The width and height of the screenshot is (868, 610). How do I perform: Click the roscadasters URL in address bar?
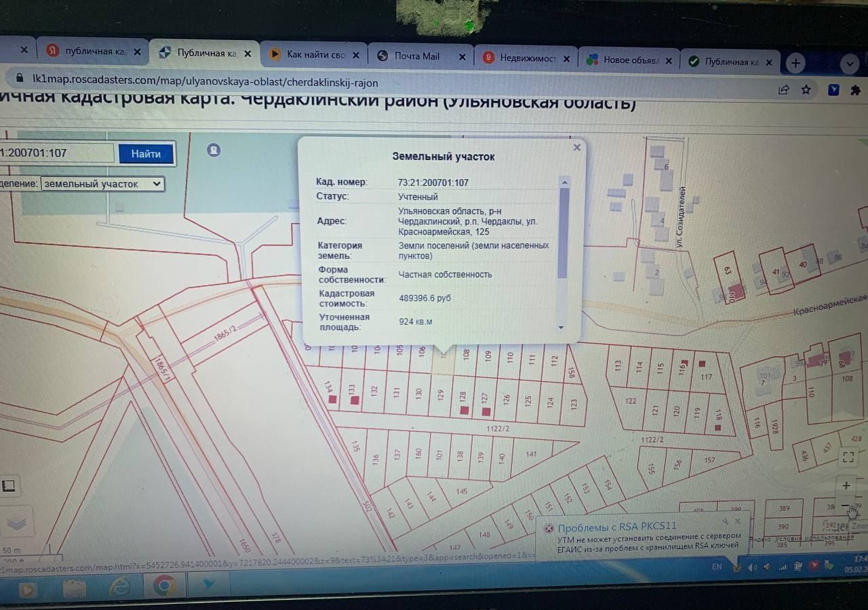(205, 83)
